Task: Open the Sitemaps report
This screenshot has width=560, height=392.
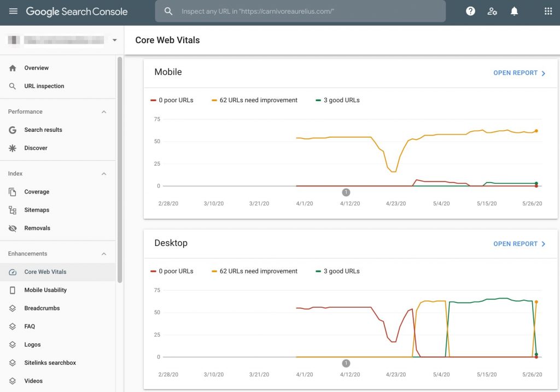Action: (x=37, y=210)
